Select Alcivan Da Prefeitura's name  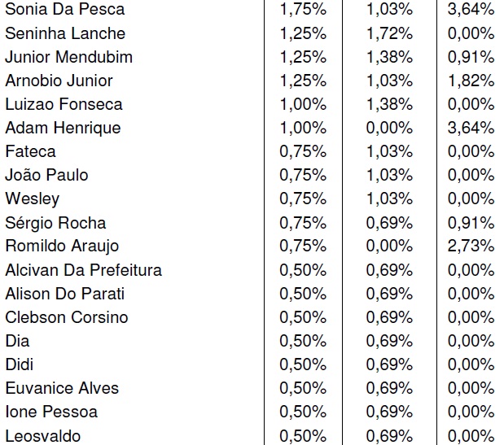tap(84, 270)
